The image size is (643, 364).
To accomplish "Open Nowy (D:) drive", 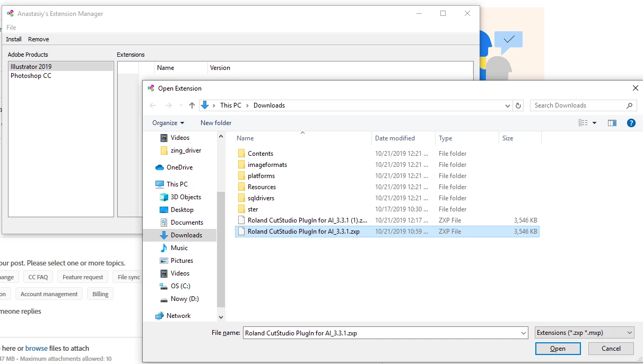I will pyautogui.click(x=185, y=299).
